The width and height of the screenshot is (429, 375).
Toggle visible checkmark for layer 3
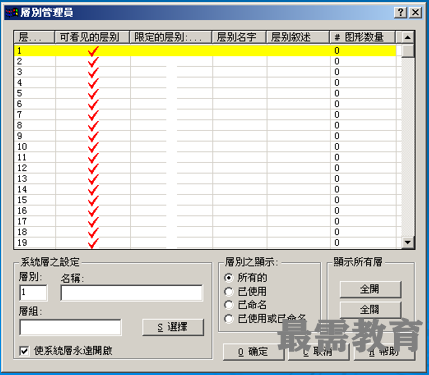pos(93,72)
